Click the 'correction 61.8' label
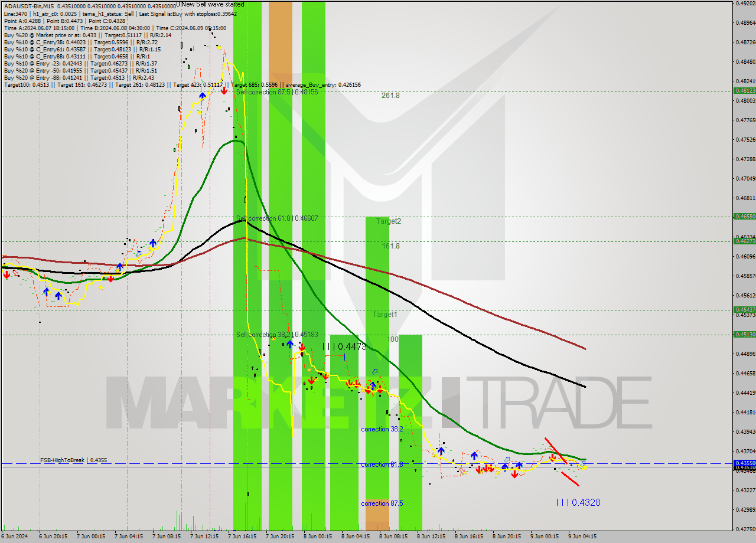 click(382, 465)
